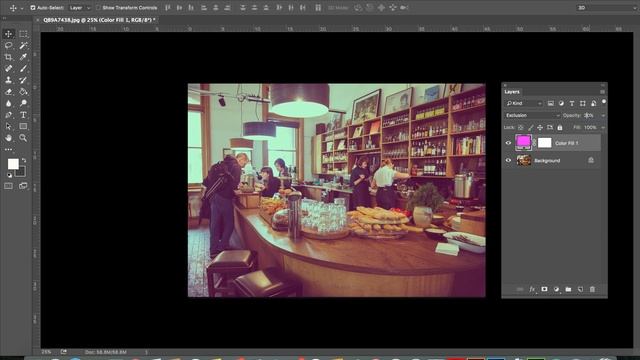Toggle lock position
Viewport: 640px width, 360px height.
coord(540,128)
